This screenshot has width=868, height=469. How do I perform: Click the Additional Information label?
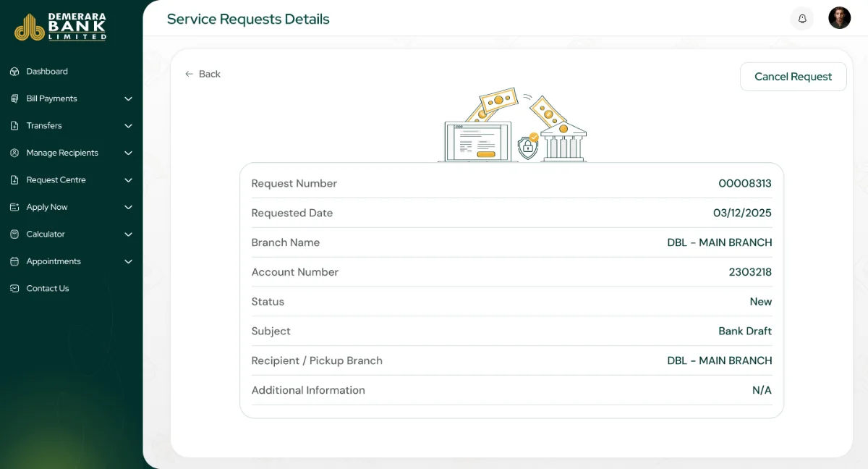point(308,390)
